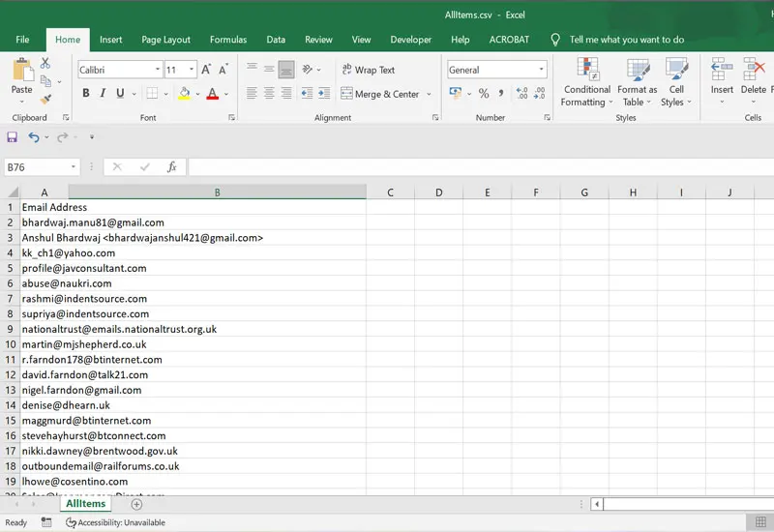Save the workbook with the floppy disk icon

pos(12,136)
